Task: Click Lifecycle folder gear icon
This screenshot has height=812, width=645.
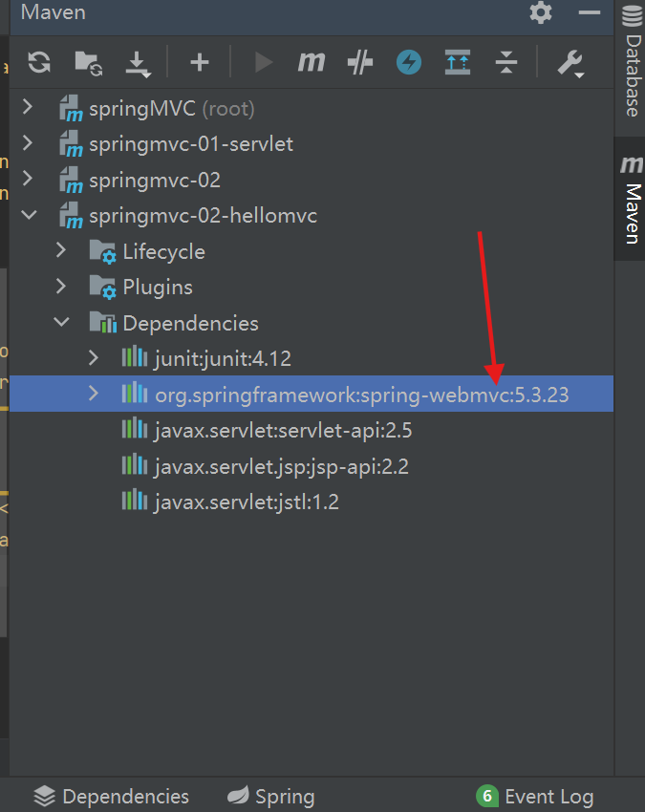Action: (103, 251)
